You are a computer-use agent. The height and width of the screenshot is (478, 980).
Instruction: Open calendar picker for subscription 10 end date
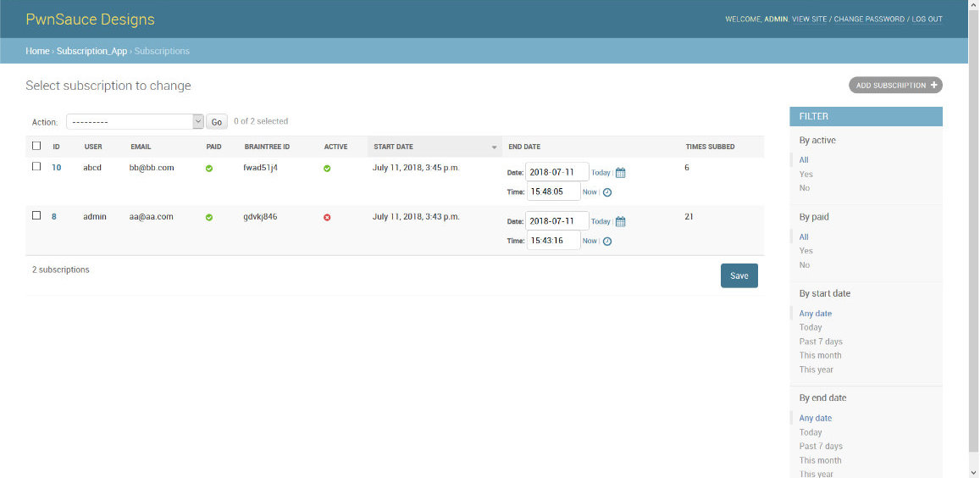620,173
